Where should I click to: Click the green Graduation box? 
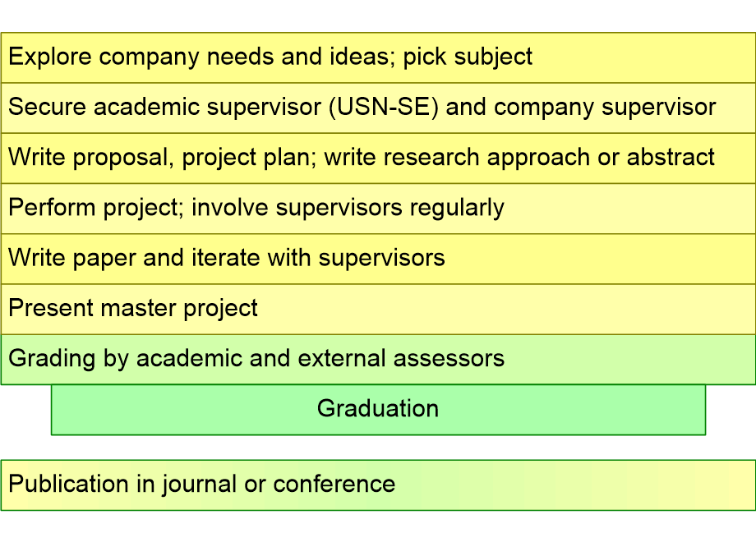pos(378,409)
